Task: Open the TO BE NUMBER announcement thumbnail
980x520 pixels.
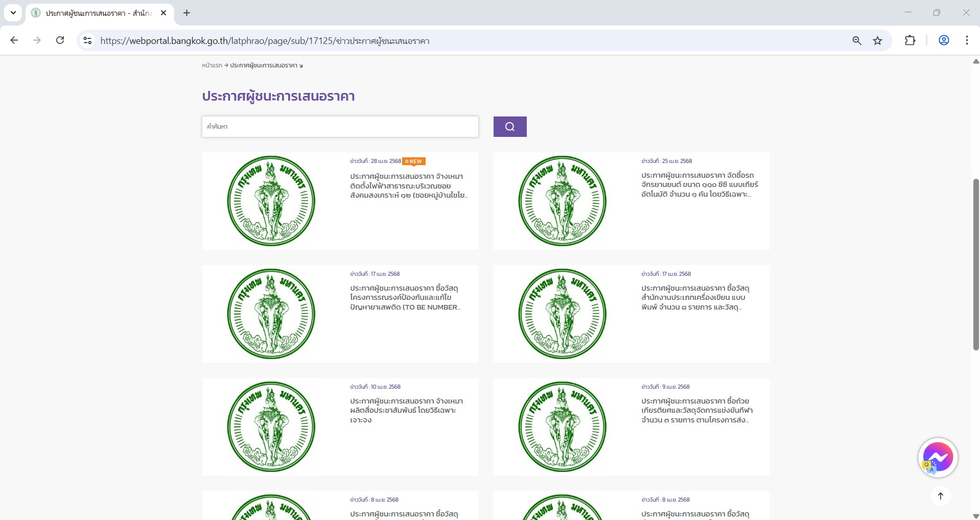Action: tap(271, 314)
